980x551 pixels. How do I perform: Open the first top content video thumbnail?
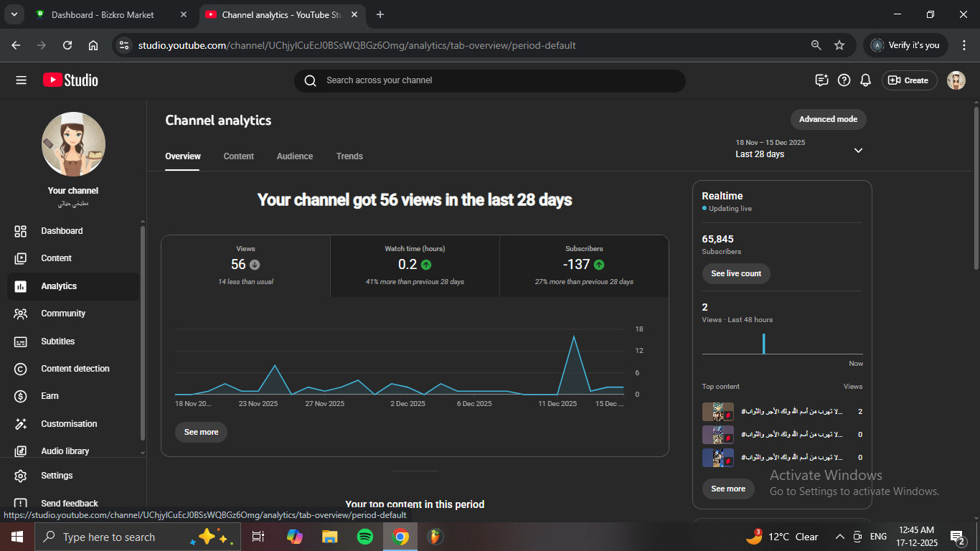(x=717, y=412)
